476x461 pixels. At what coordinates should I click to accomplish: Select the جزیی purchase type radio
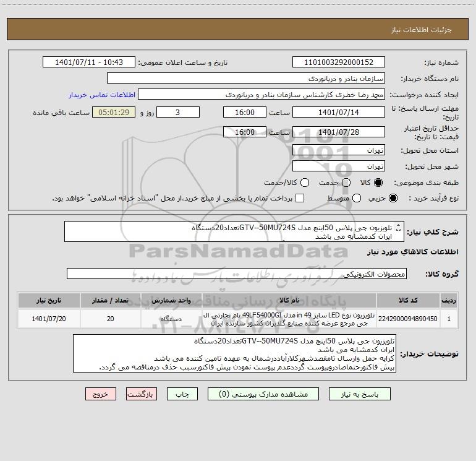coord(393,198)
